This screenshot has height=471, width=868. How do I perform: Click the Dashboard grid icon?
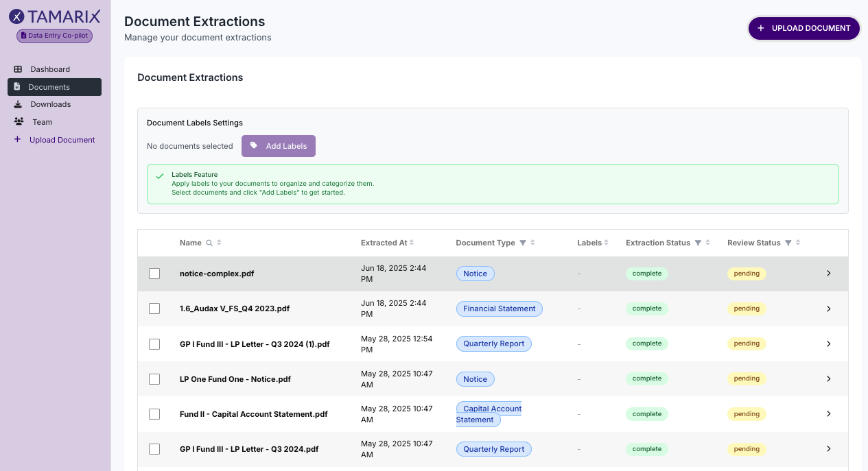[18, 69]
